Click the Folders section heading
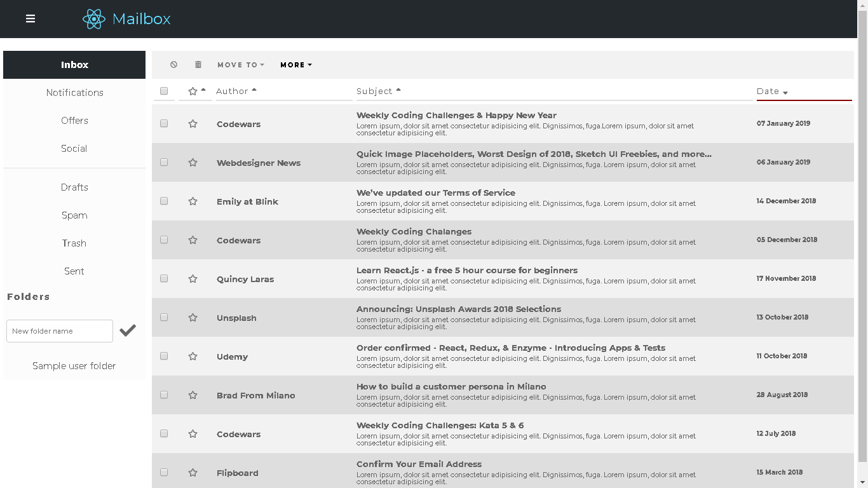 29,297
